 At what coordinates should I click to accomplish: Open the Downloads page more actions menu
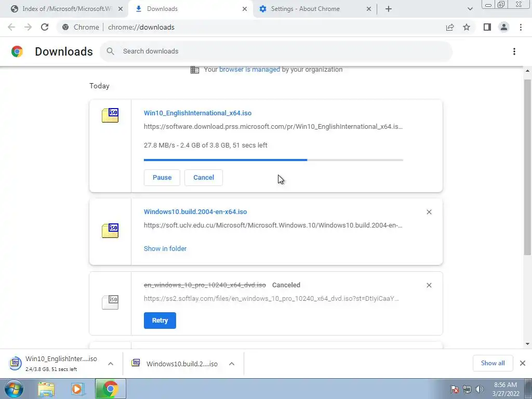[514, 51]
